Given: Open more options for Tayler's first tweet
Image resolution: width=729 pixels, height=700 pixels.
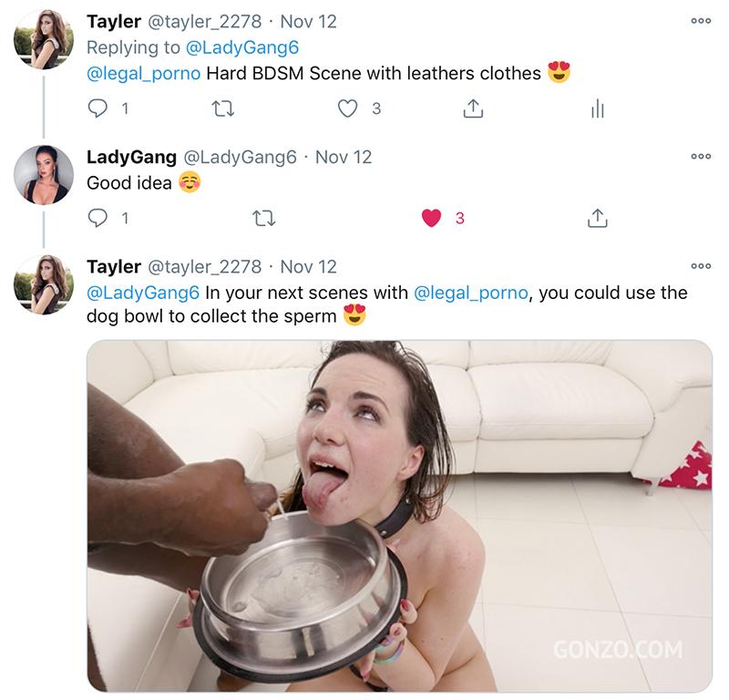Looking at the screenshot, I should point(700,20).
